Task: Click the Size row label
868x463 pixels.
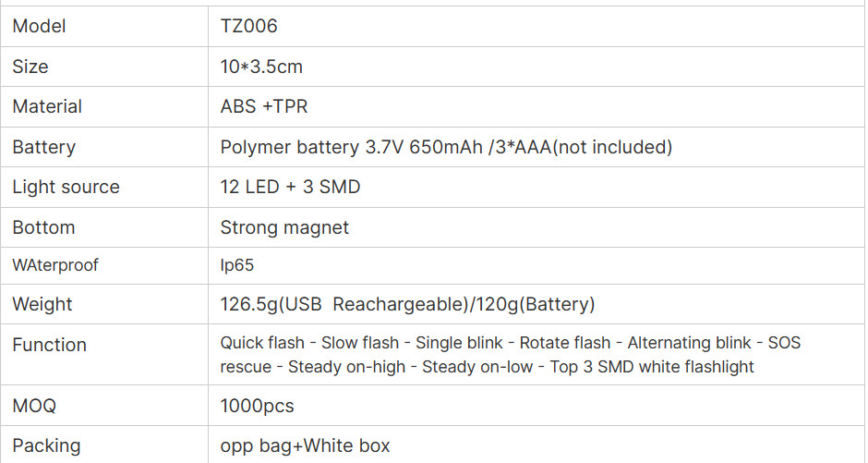Action: tap(30, 67)
